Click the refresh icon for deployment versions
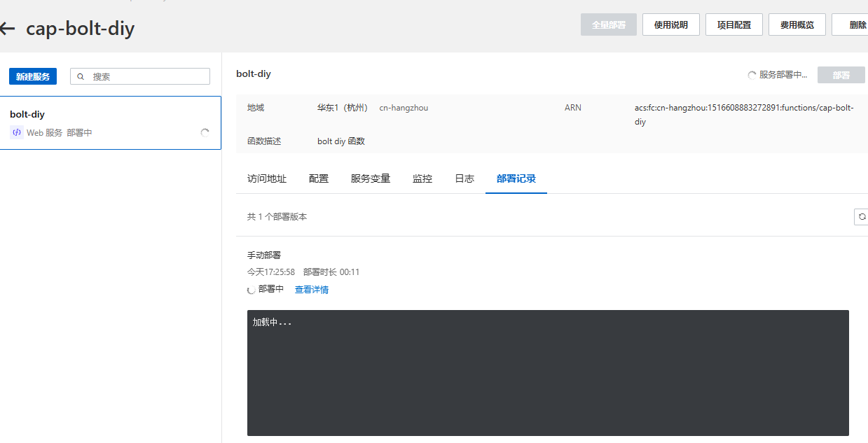 pos(862,217)
